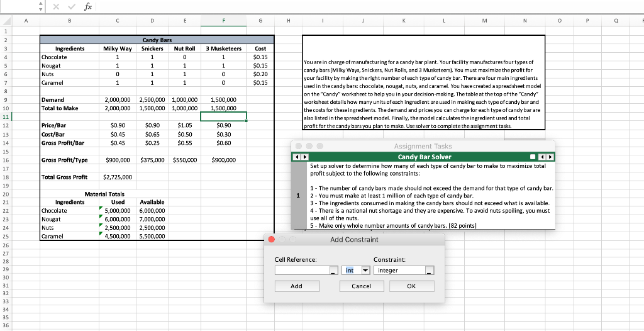Select row 10 header

coord(6,108)
